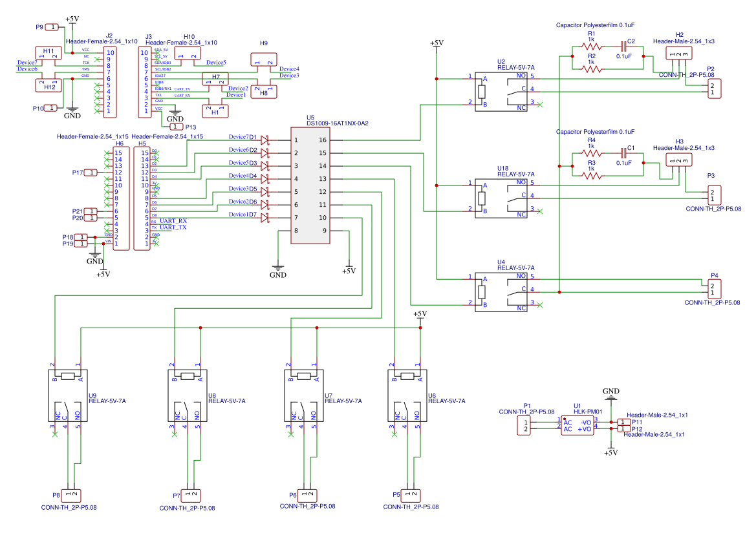Viewport: 756px width, 535px height.
Task: Click resistor R2 zigzag symbol
Action: (x=592, y=69)
